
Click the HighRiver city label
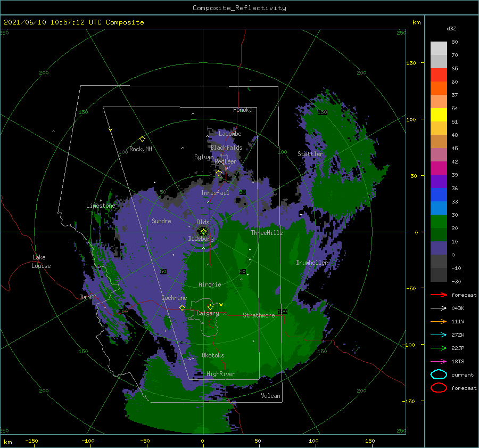tap(221, 374)
